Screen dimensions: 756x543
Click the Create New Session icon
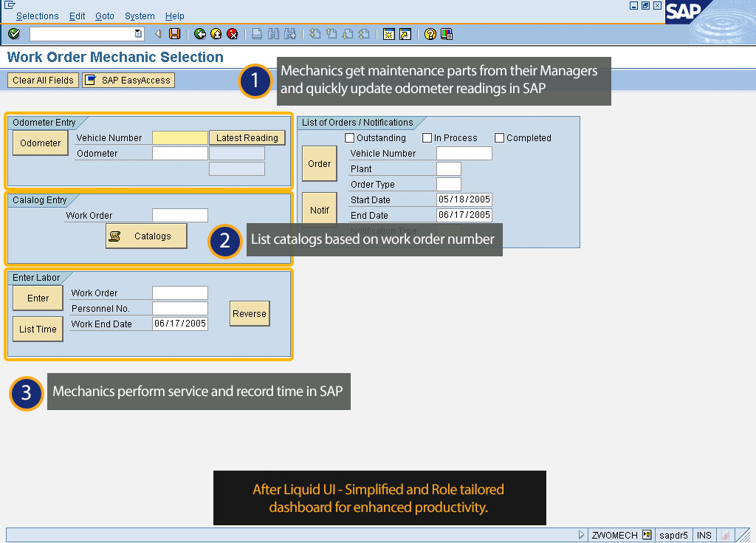389,34
